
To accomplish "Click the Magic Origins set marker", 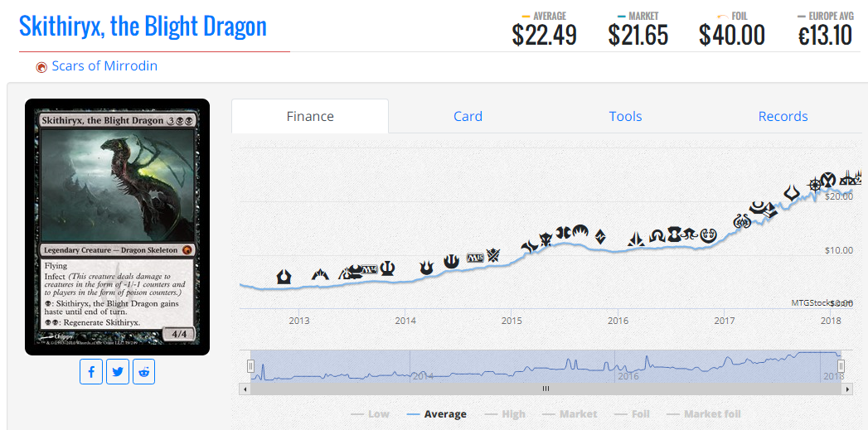I will pyautogui.click(x=580, y=231).
